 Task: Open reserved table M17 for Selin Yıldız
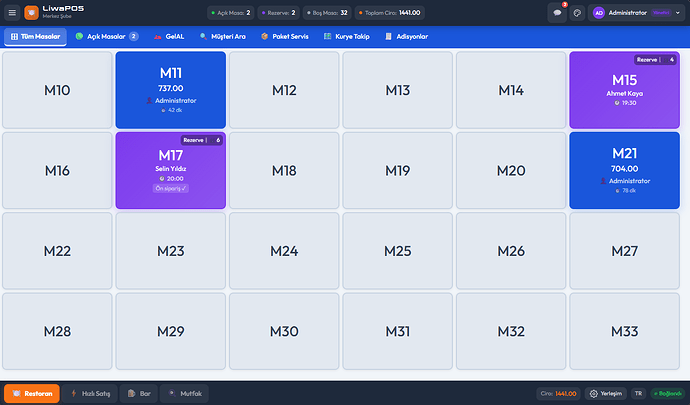tap(171, 170)
